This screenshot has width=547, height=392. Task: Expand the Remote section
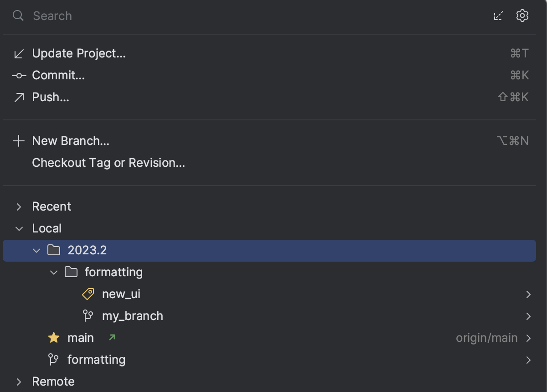point(18,382)
